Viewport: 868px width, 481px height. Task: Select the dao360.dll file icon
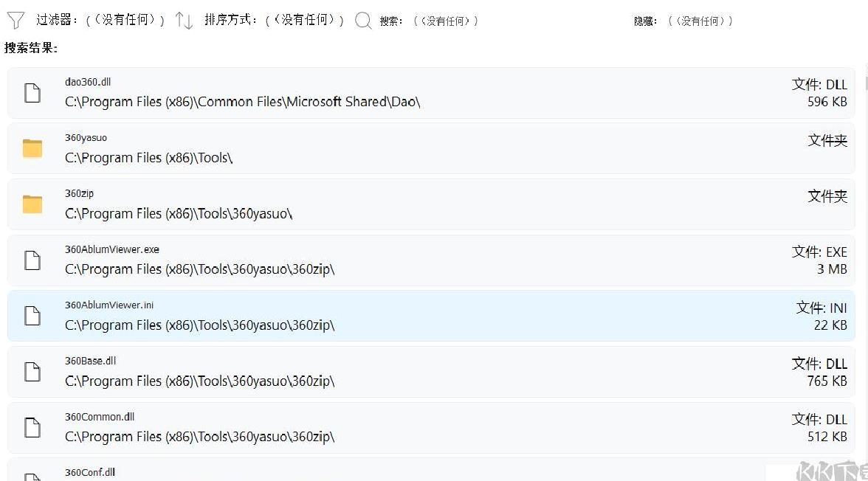pyautogui.click(x=32, y=93)
